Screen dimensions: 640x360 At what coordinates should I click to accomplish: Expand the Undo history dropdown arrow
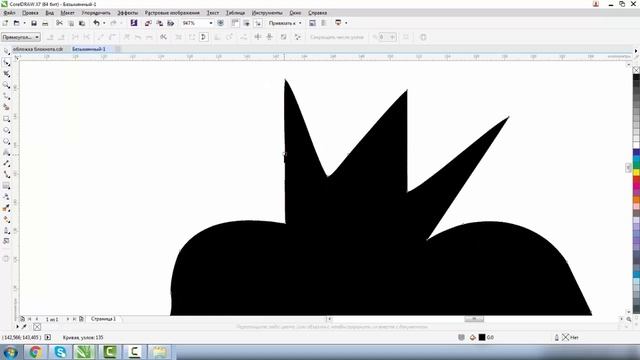point(104,23)
